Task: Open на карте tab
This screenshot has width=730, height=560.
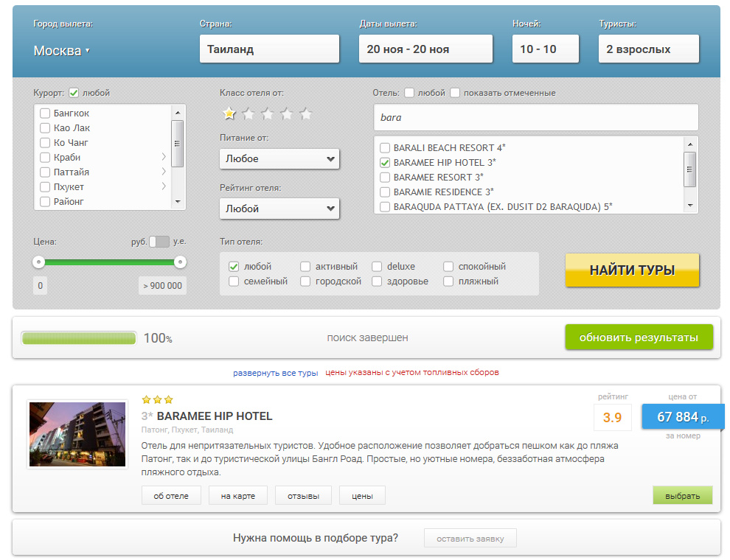Action: tap(238, 496)
